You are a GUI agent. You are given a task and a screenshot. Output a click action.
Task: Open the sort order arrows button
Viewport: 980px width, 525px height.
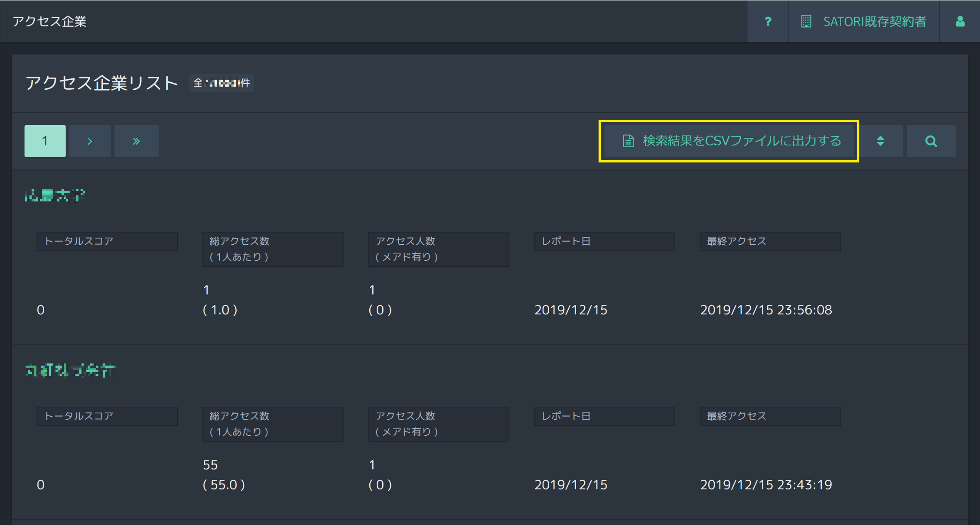(x=880, y=141)
